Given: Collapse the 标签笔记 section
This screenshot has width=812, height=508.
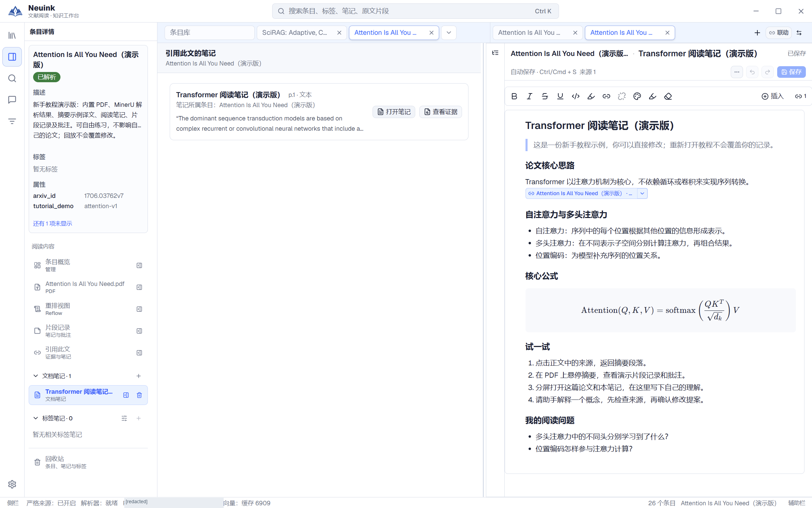Looking at the screenshot, I should [36, 418].
